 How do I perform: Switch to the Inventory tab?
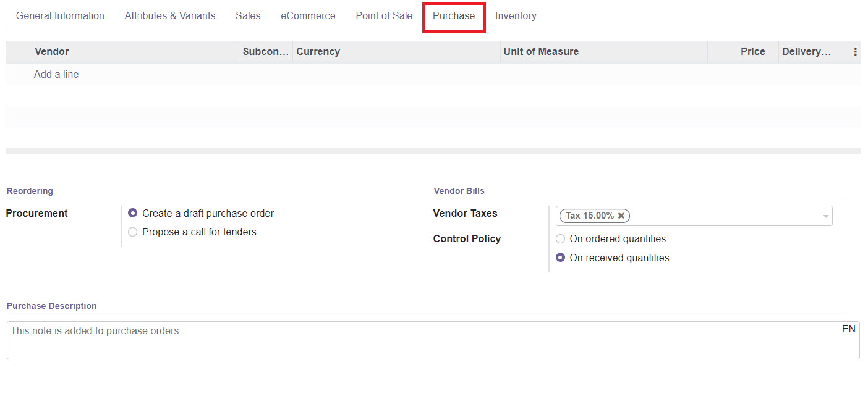pos(516,15)
